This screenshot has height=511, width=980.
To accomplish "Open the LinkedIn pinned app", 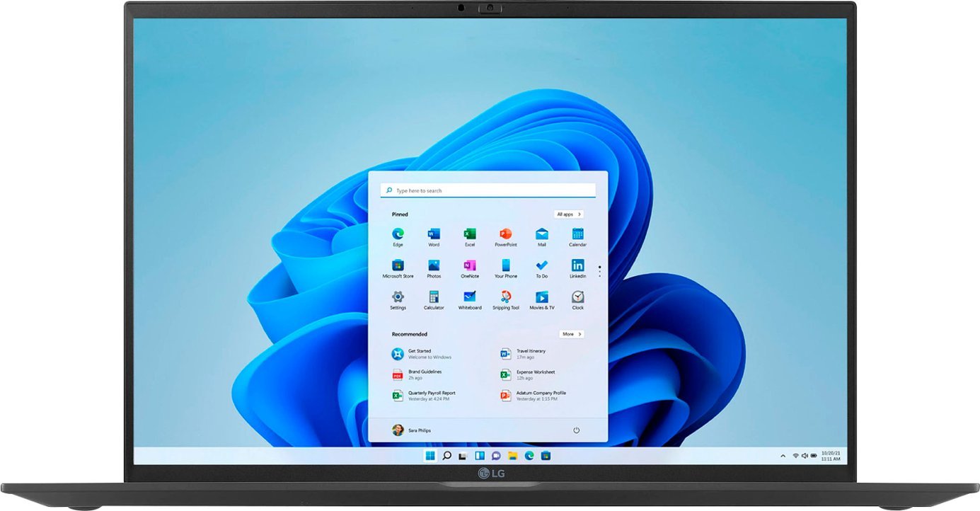I will 577,266.
